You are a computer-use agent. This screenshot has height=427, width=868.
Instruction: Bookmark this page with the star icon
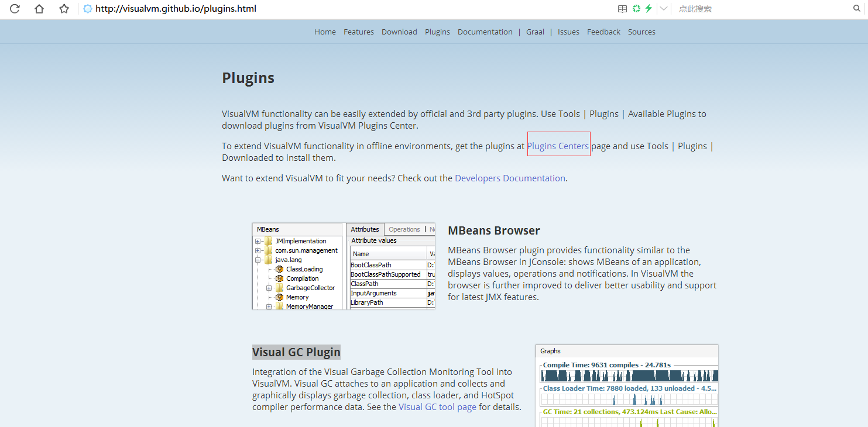(x=64, y=9)
